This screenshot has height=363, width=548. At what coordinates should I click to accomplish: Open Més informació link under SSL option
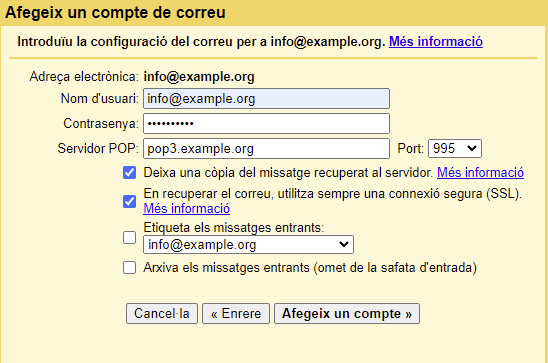pyautogui.click(x=187, y=209)
